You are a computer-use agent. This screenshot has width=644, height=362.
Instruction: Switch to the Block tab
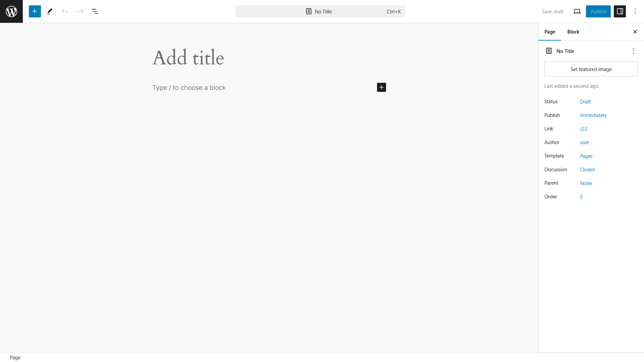tap(573, 32)
